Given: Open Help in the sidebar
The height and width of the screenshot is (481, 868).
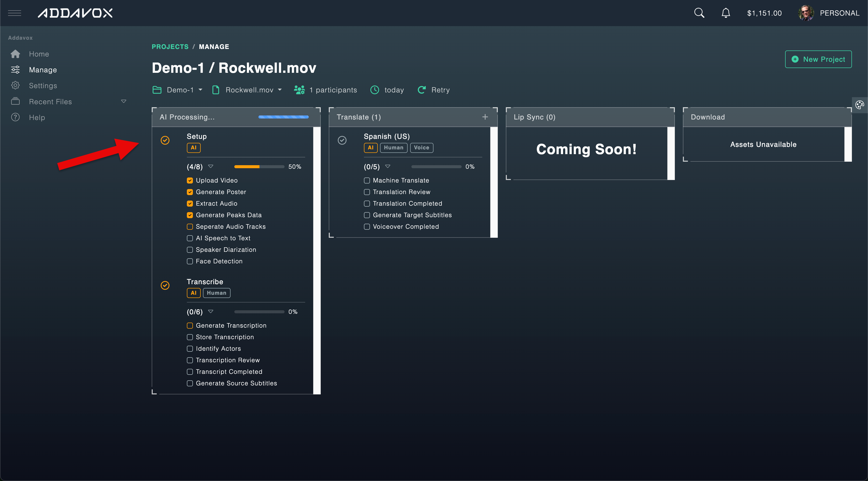Looking at the screenshot, I should (37, 117).
